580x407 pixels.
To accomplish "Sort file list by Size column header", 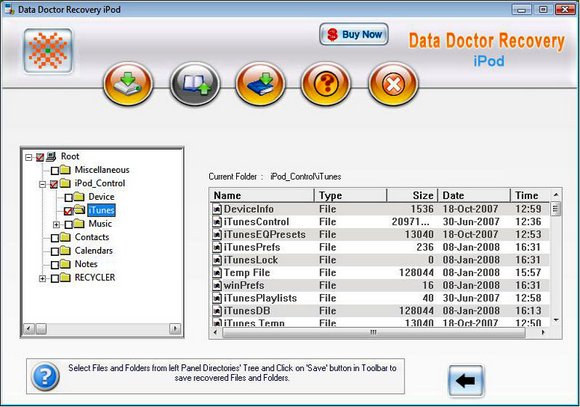I will tap(412, 195).
